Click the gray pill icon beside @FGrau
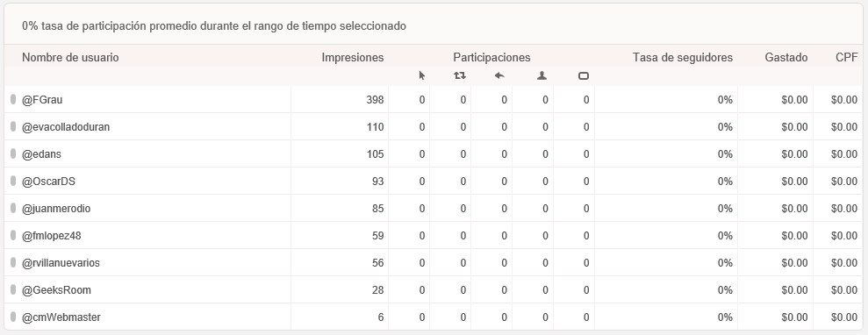 (13, 99)
